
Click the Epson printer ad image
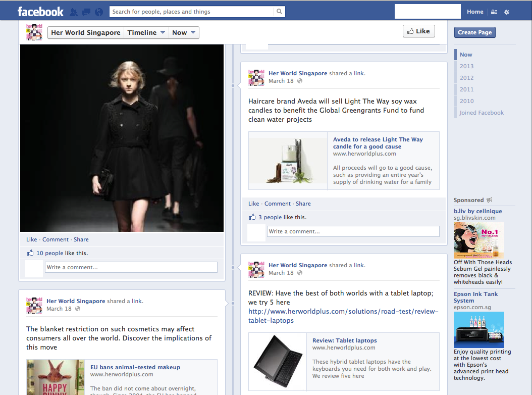click(478, 330)
